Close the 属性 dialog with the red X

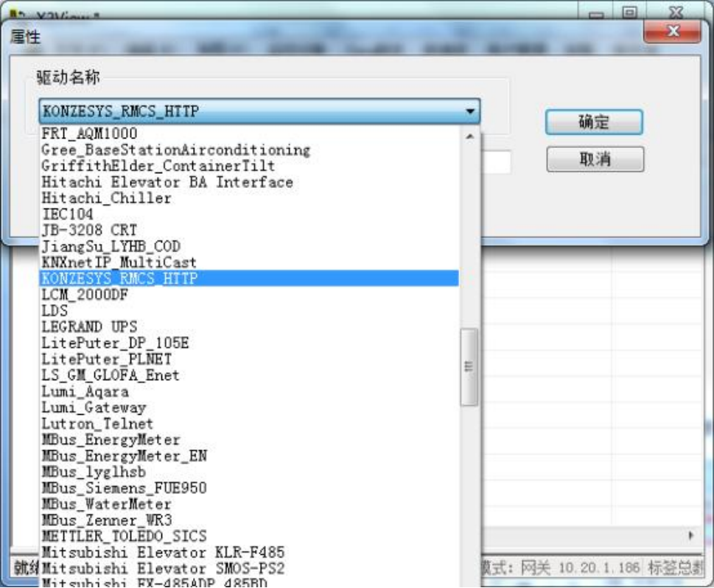click(x=673, y=31)
